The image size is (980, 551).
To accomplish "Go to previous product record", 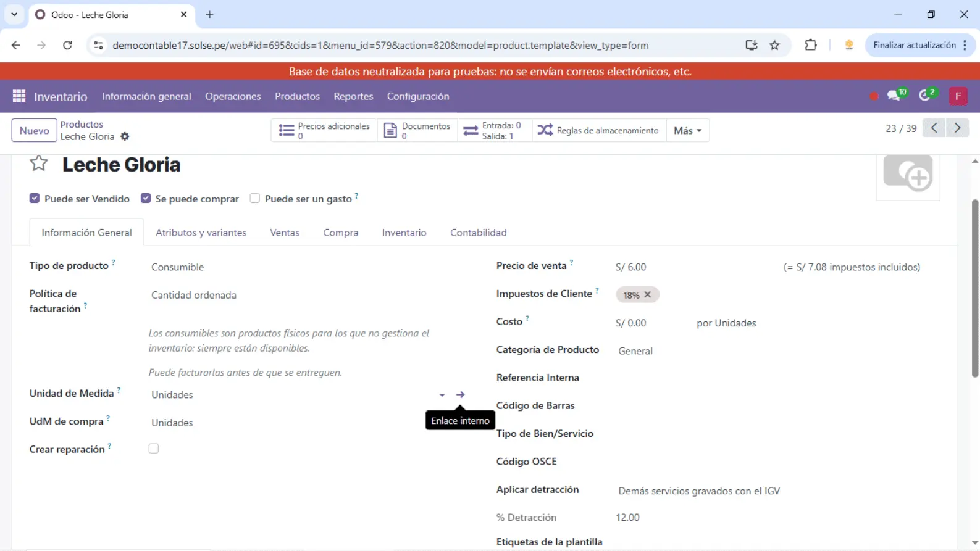I will [x=934, y=128].
